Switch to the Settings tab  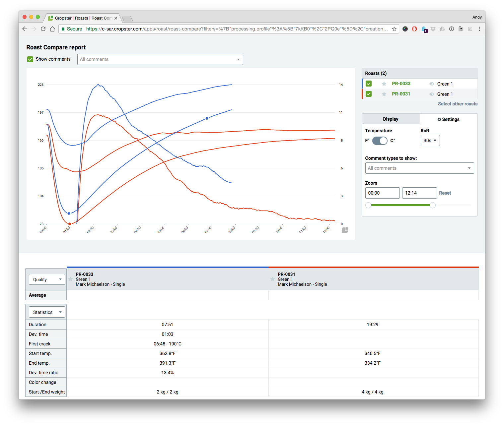coord(449,119)
